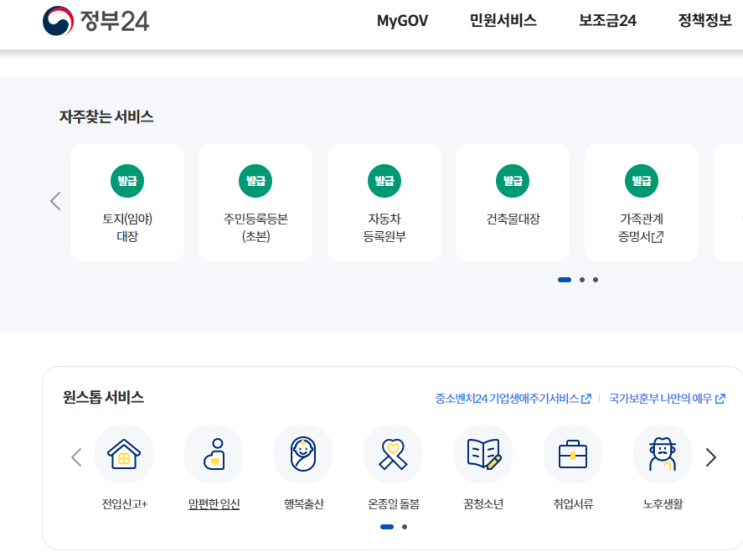The width and height of the screenshot is (743, 552).
Task: Click the 맘편한 임신 pregnancy icon
Action: (x=214, y=454)
